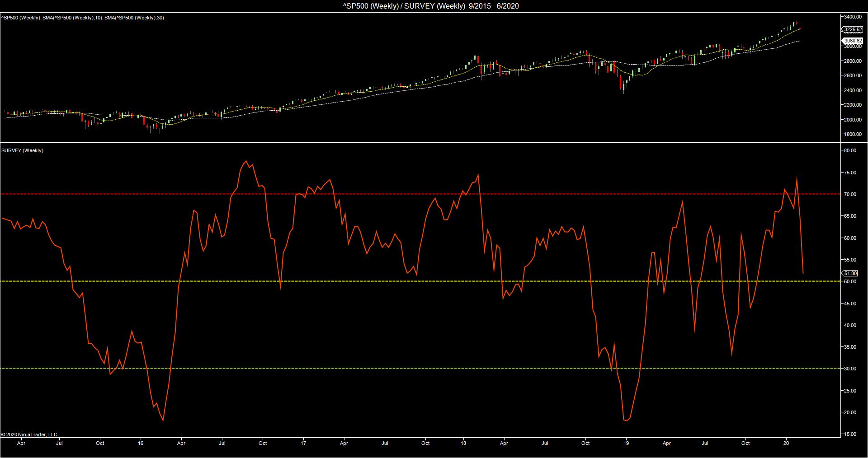Click the '20' year marker on time axis
The image size is (868, 458).
(787, 443)
